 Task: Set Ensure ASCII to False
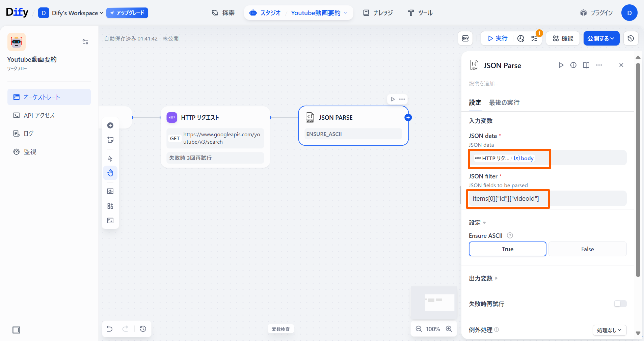587,249
